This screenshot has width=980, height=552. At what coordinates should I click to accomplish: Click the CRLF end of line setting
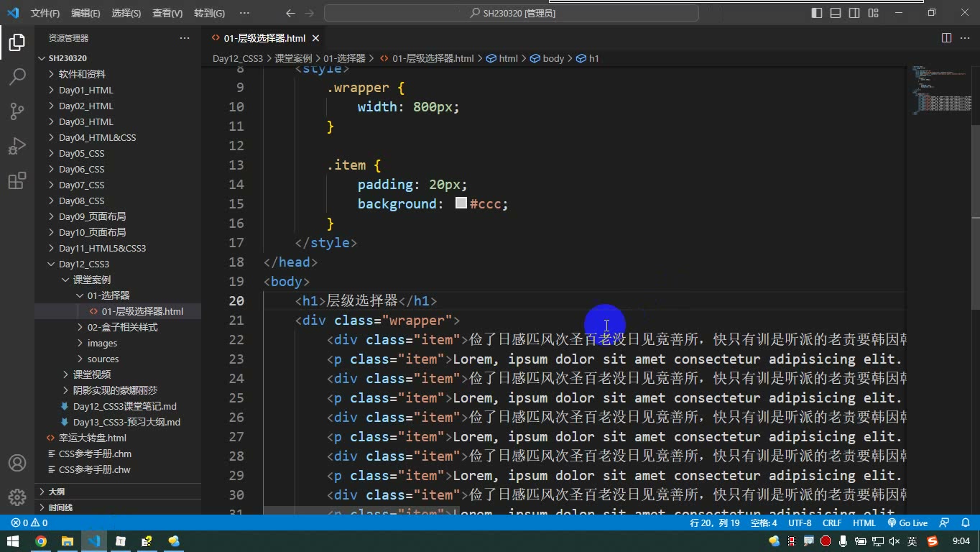point(832,523)
